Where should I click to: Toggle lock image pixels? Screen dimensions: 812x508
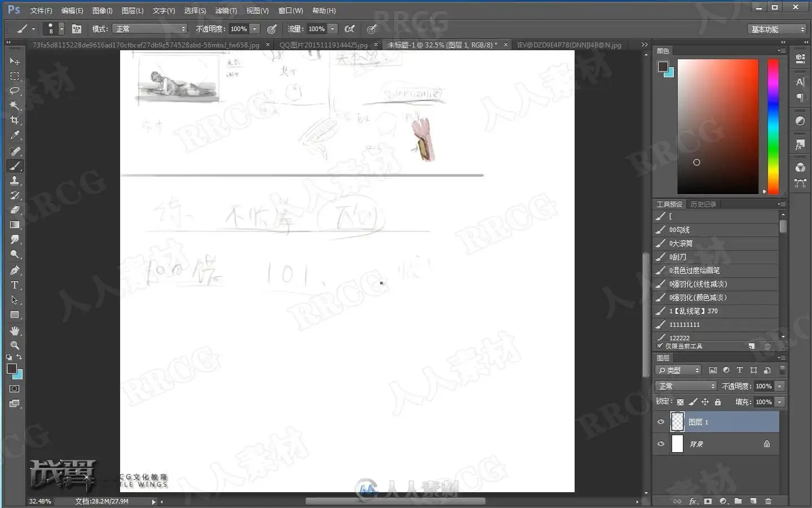coord(693,402)
